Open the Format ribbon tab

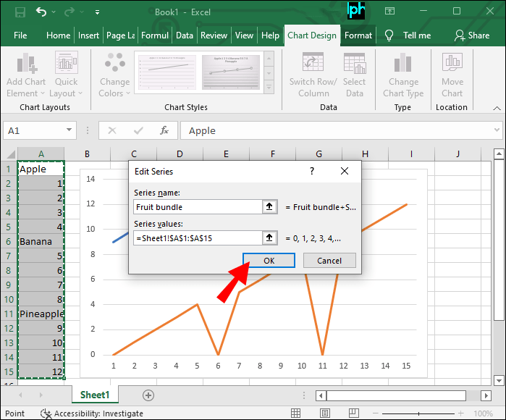pos(358,35)
